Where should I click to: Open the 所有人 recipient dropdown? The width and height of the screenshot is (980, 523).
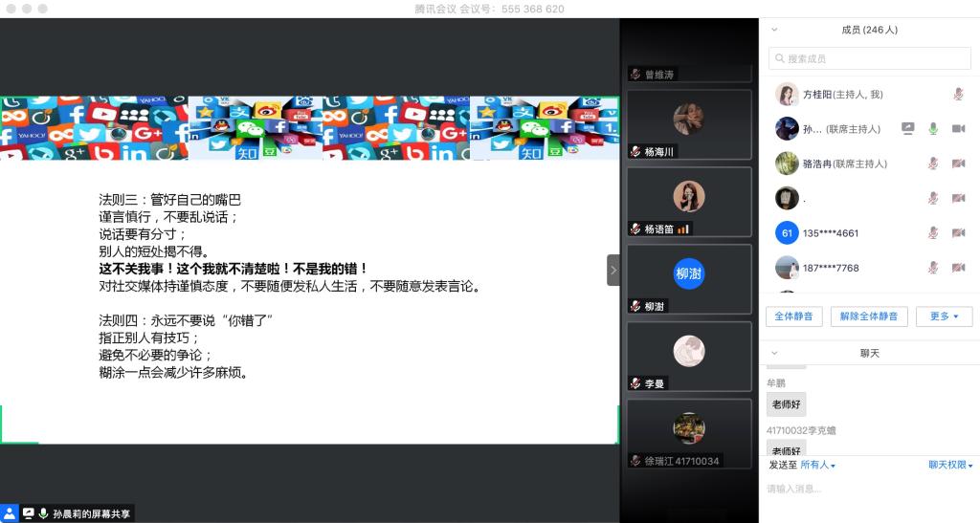(817, 465)
